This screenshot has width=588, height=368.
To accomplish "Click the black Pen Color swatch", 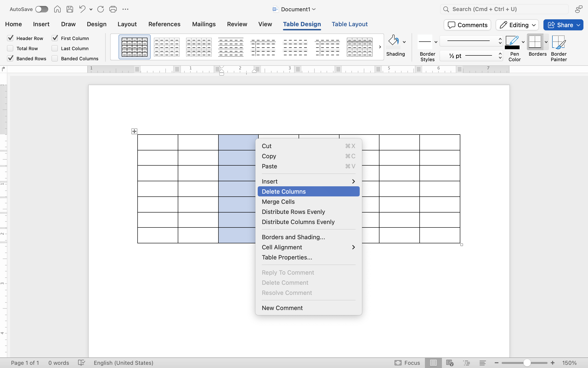I will (x=512, y=47).
